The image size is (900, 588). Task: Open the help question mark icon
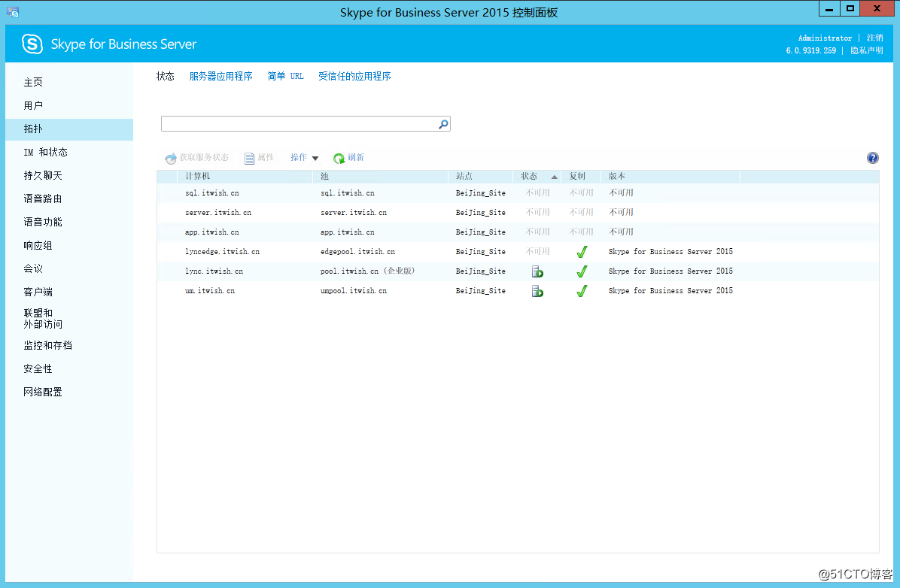pos(872,158)
